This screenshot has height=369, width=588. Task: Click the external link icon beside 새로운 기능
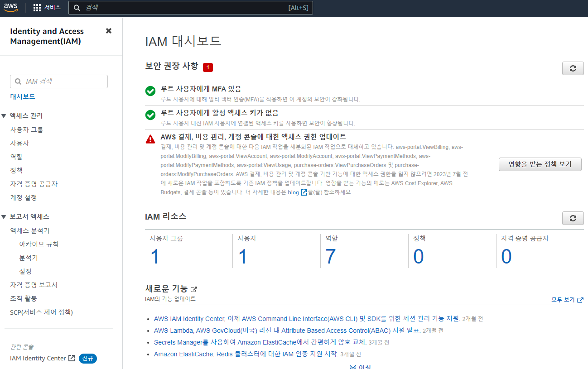click(x=194, y=289)
